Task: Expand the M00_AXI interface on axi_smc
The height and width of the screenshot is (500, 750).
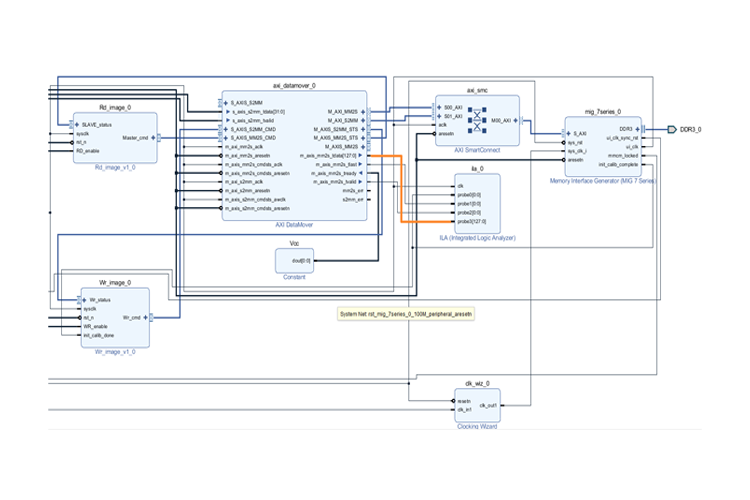Action: coord(515,120)
